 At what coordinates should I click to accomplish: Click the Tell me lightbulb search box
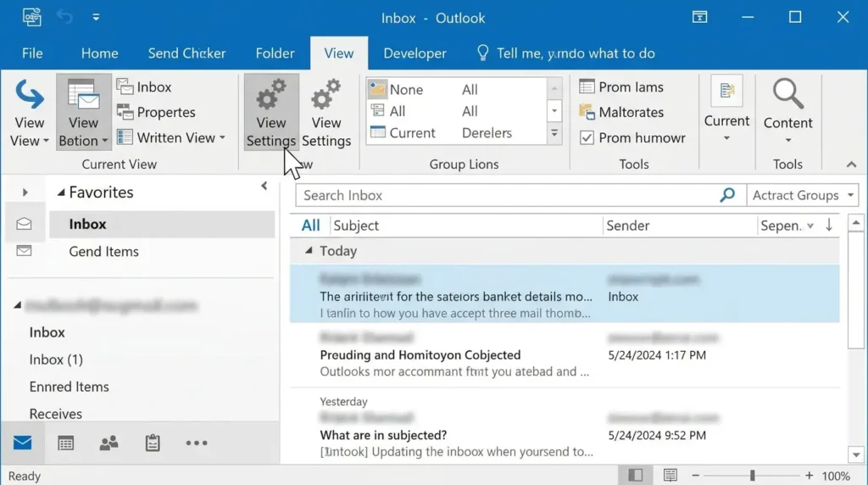pyautogui.click(x=565, y=53)
